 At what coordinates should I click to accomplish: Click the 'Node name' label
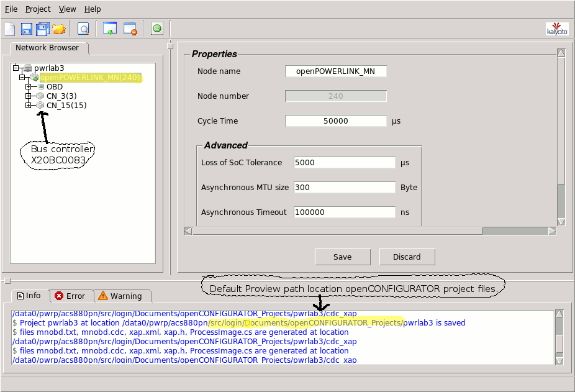click(x=219, y=71)
